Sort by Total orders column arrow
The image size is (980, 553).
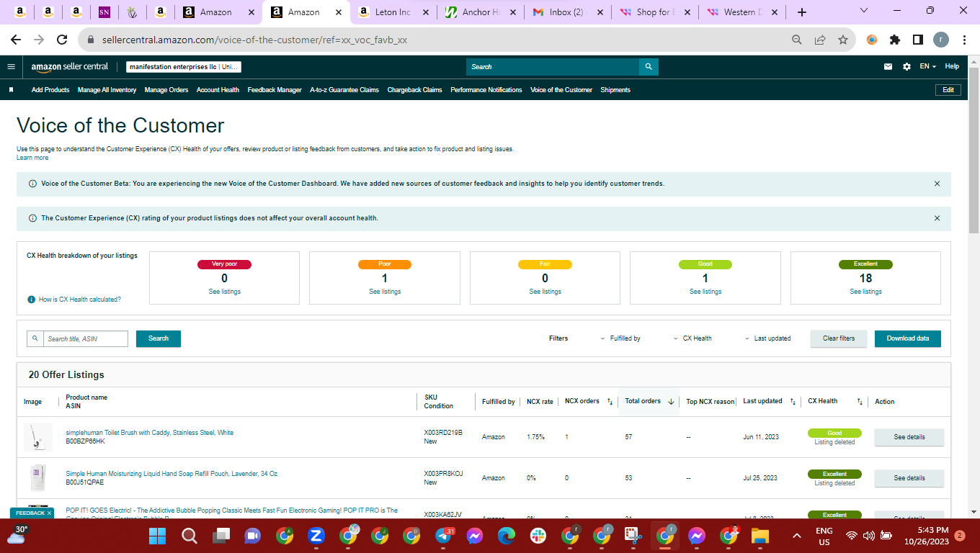pyautogui.click(x=671, y=402)
